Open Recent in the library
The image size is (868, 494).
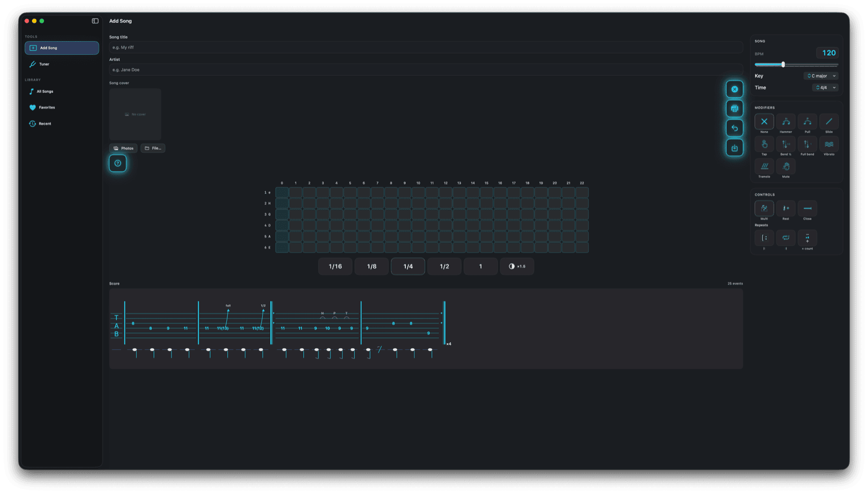pyautogui.click(x=62, y=124)
